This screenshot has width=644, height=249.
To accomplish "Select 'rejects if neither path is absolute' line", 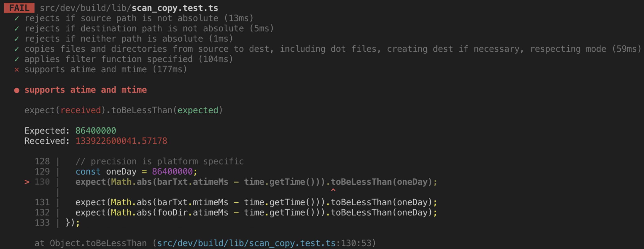I will coord(129,39).
